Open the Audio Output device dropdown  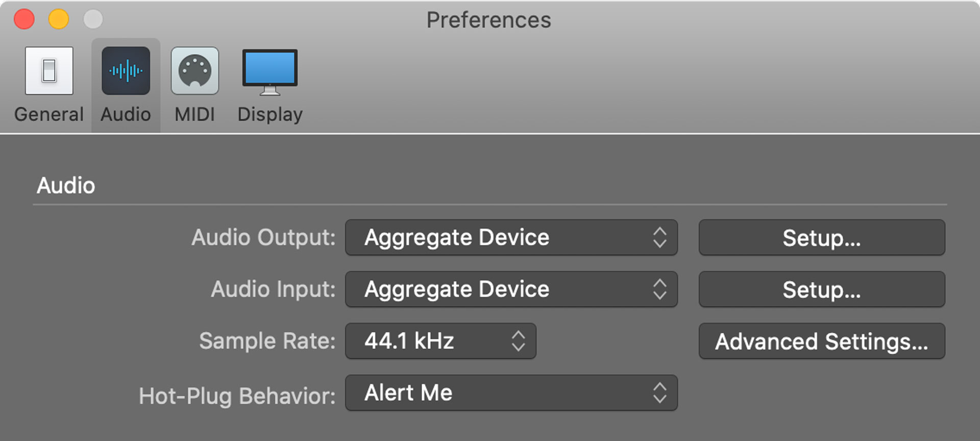coord(511,237)
